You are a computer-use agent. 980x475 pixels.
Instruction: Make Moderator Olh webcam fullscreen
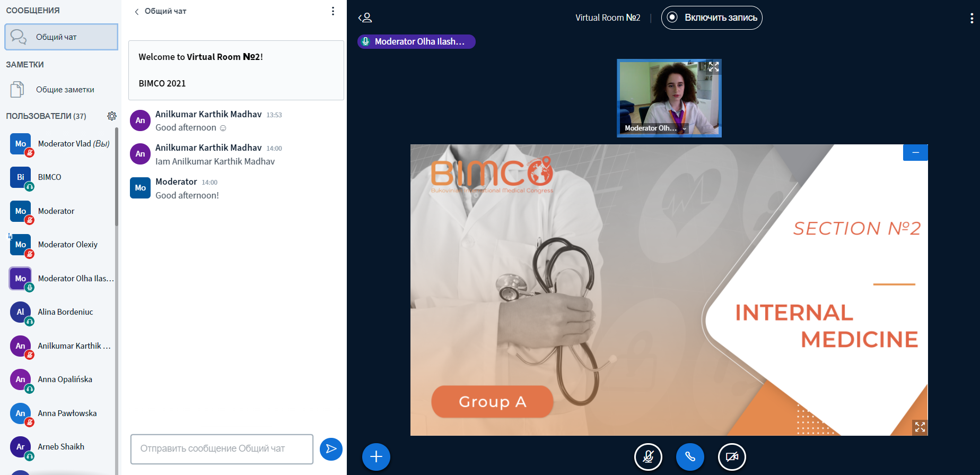click(x=714, y=67)
